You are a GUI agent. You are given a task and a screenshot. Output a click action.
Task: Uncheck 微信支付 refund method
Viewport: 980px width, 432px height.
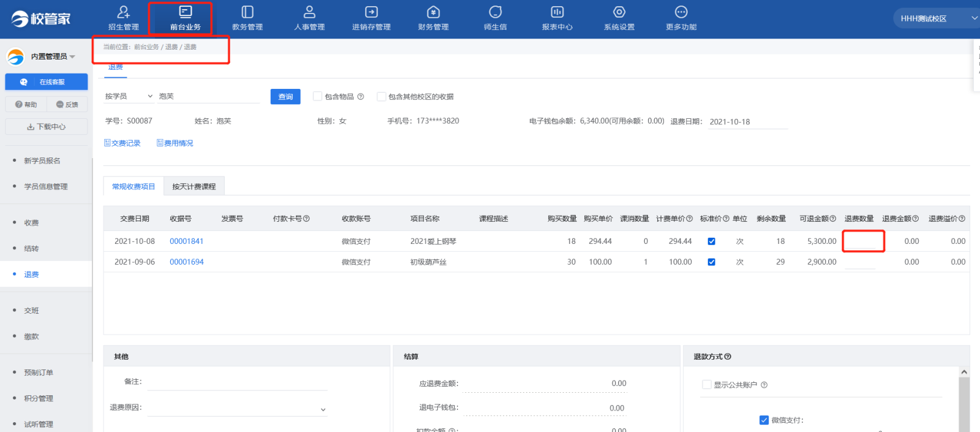764,420
